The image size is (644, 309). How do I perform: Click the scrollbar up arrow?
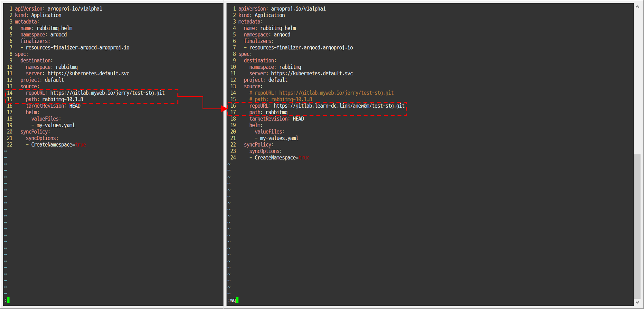pos(638,6)
